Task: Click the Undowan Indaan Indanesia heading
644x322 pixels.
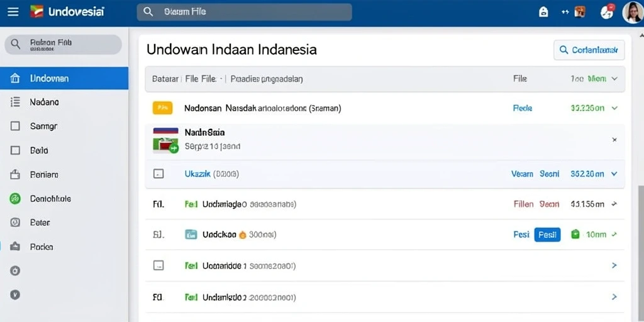Action: click(x=231, y=50)
